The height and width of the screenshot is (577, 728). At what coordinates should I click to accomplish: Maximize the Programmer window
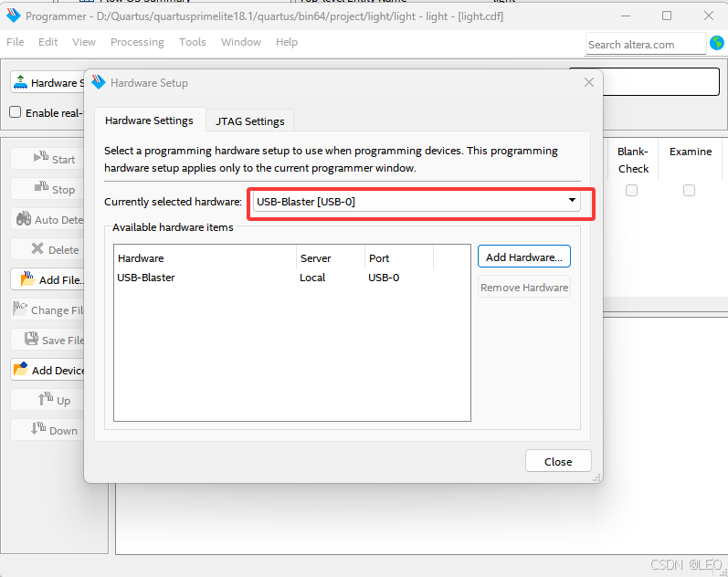tap(667, 16)
